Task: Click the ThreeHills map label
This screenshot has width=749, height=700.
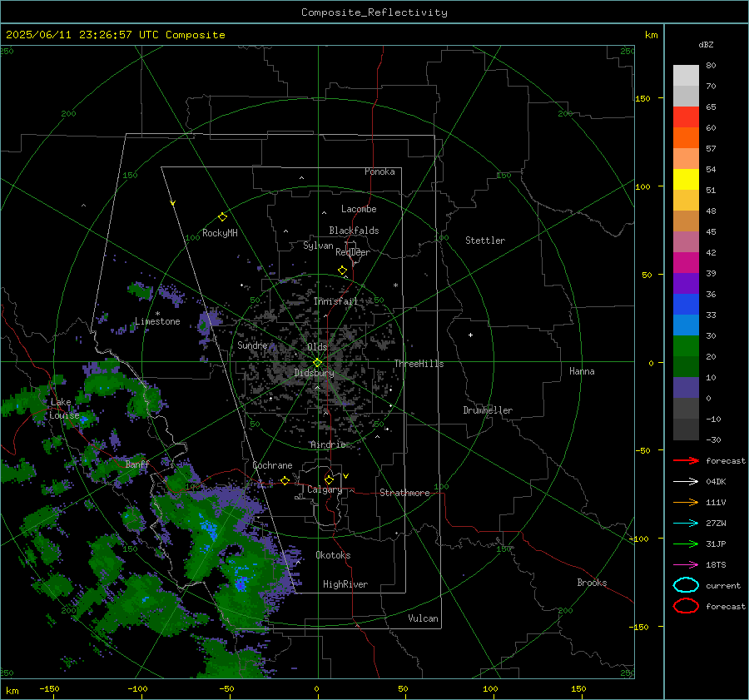Action: [419, 364]
